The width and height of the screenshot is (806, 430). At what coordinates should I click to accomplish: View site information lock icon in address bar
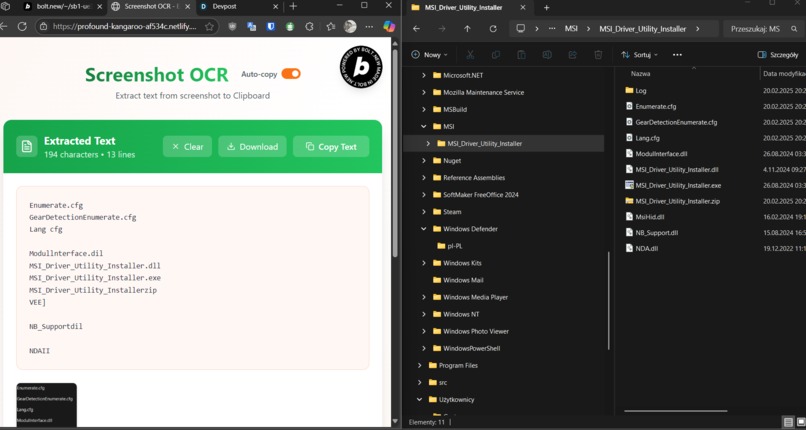44,27
